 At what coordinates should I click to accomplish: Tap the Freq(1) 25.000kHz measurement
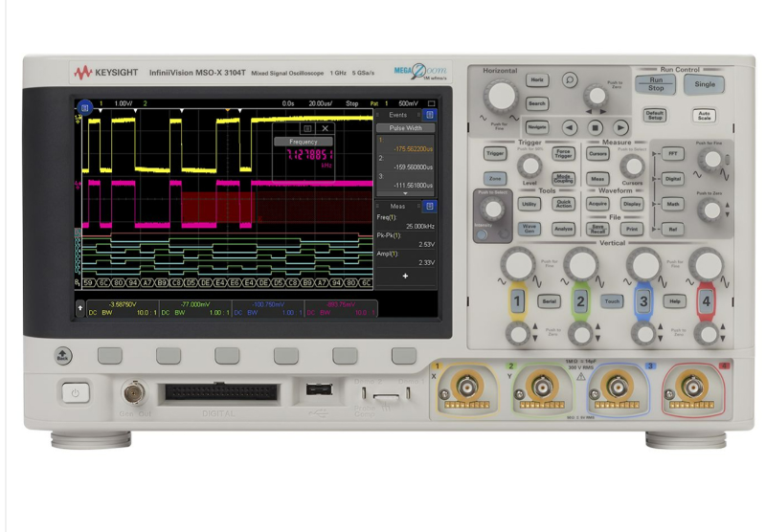click(405, 222)
